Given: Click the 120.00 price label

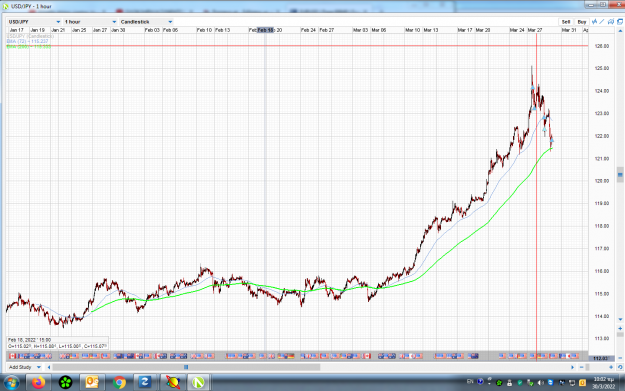Looking at the screenshot, I should coord(601,181).
